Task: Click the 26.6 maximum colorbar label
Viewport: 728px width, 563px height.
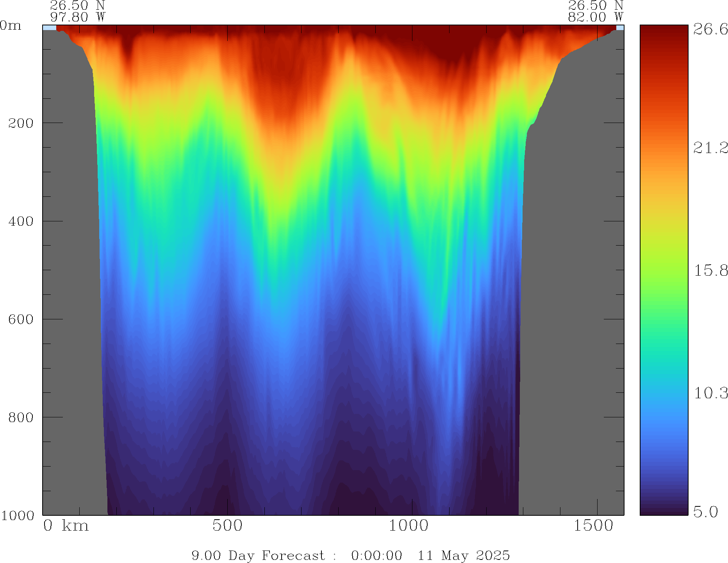Action: [710, 29]
